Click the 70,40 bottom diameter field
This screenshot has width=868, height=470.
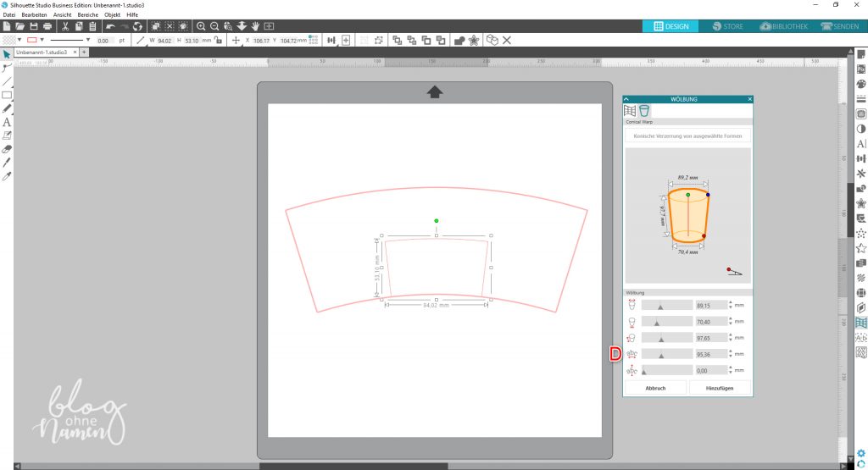[710, 322]
